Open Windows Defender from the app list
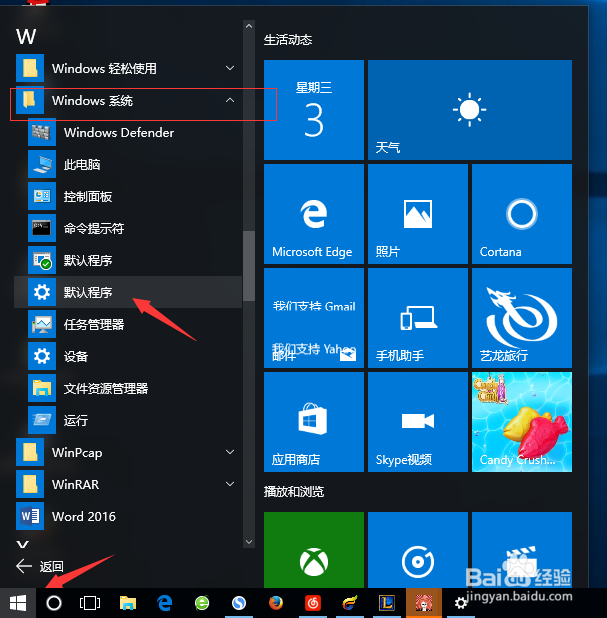 point(128,133)
